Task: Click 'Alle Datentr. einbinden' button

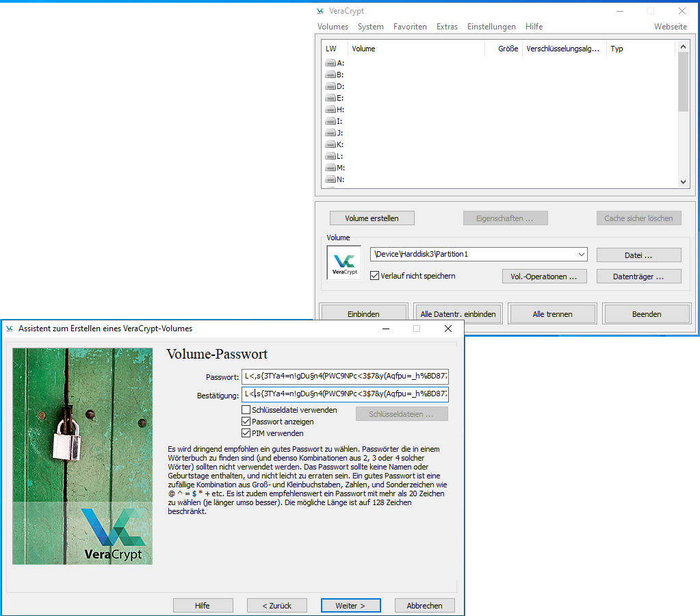Action: point(458,313)
